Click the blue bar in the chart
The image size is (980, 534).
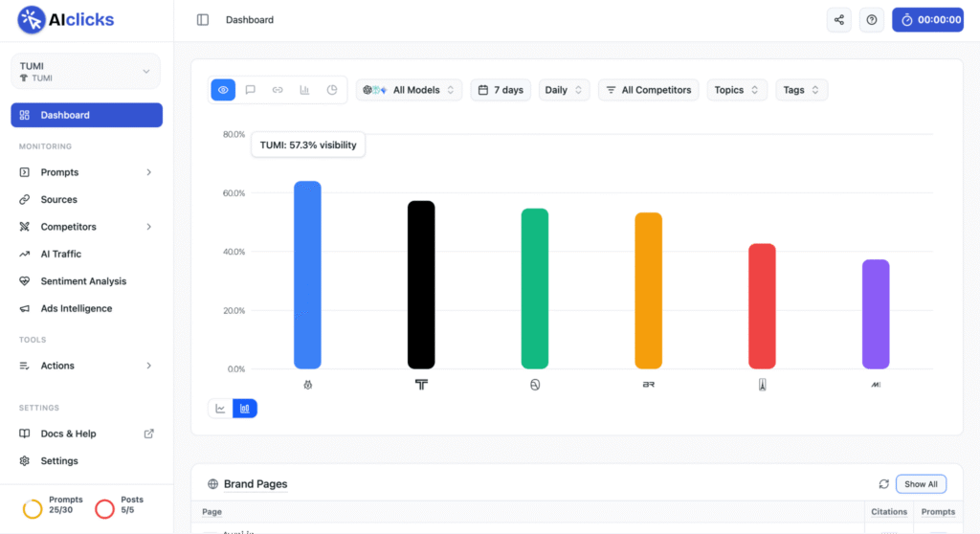[307, 275]
